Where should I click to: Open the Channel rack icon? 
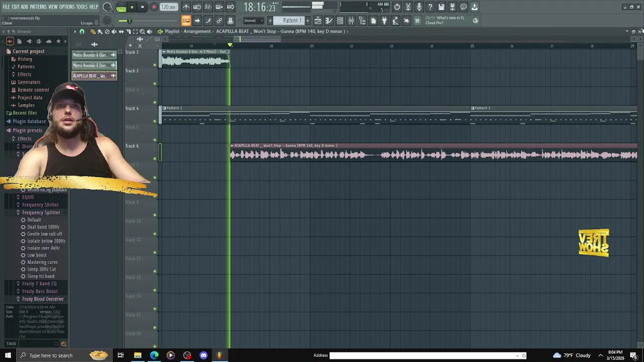(x=340, y=21)
